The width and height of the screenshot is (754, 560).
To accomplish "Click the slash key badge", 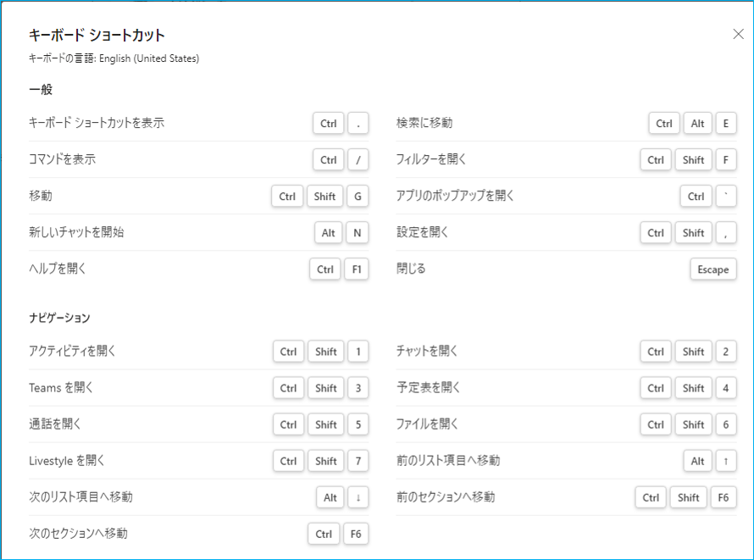I will [x=358, y=160].
